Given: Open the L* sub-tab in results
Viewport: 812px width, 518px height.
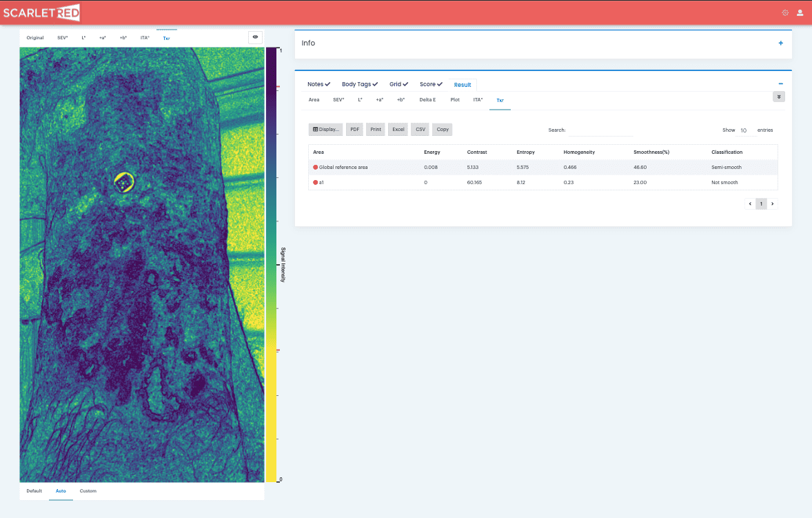Looking at the screenshot, I should (x=361, y=100).
